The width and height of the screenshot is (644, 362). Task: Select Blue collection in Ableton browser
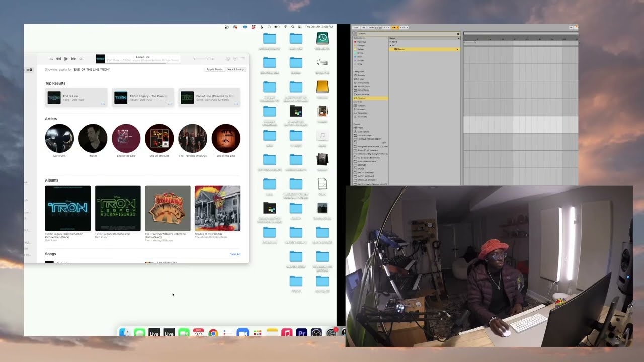click(360, 57)
